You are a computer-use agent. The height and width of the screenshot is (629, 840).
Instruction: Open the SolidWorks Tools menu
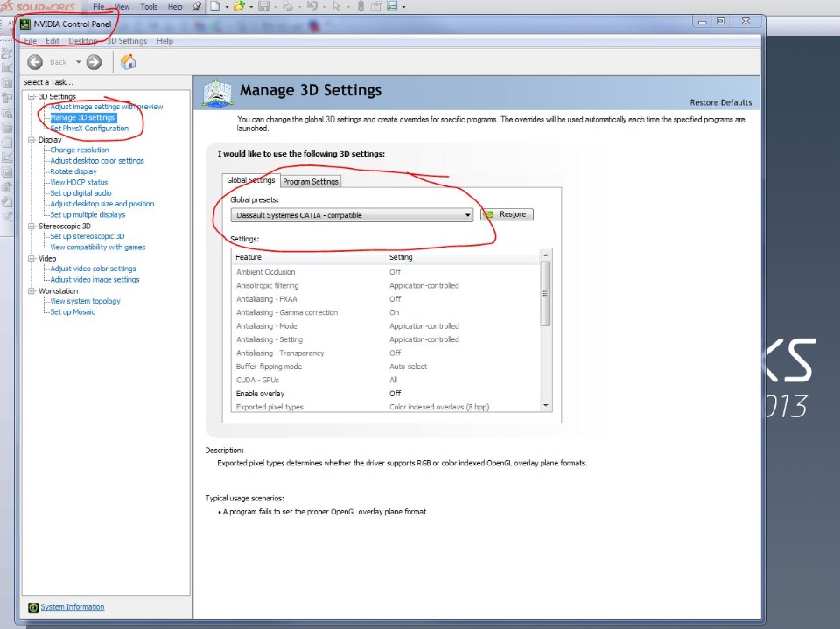tap(149, 7)
